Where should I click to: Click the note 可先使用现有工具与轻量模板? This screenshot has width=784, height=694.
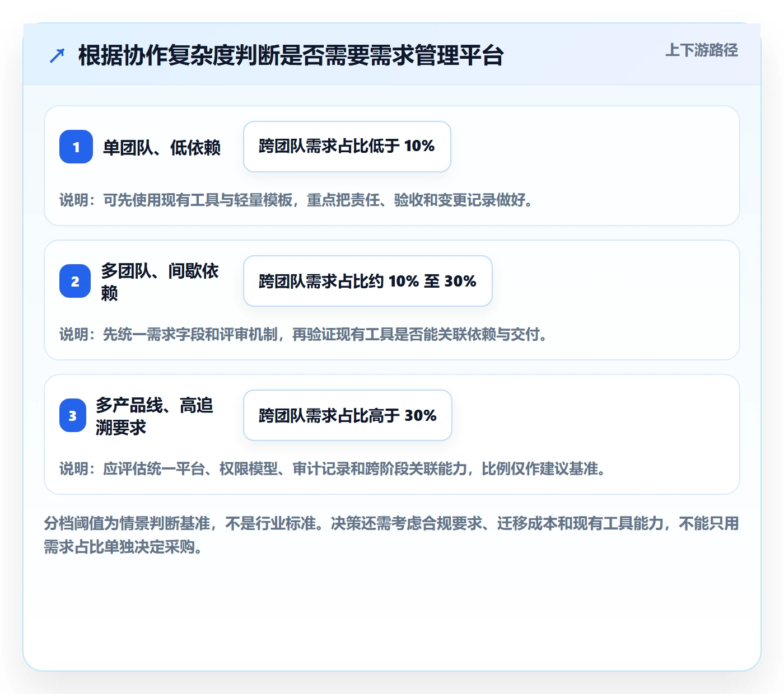point(296,200)
